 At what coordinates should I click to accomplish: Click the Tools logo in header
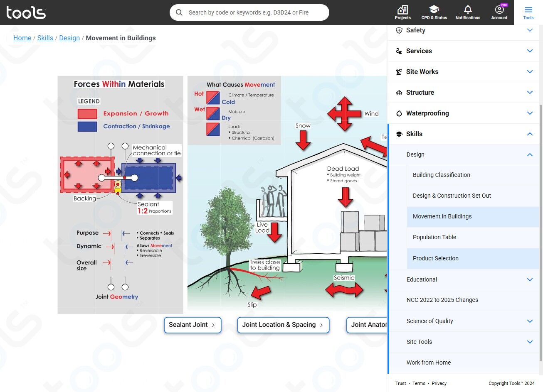point(26,12)
